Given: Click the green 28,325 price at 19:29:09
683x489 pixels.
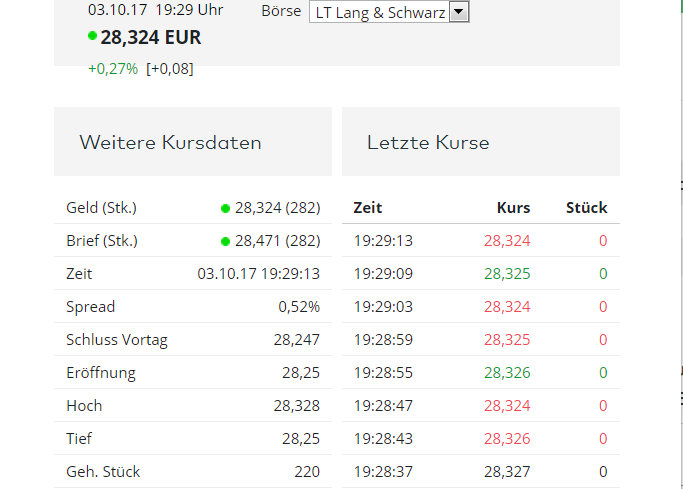Looking at the screenshot, I should (507, 274).
